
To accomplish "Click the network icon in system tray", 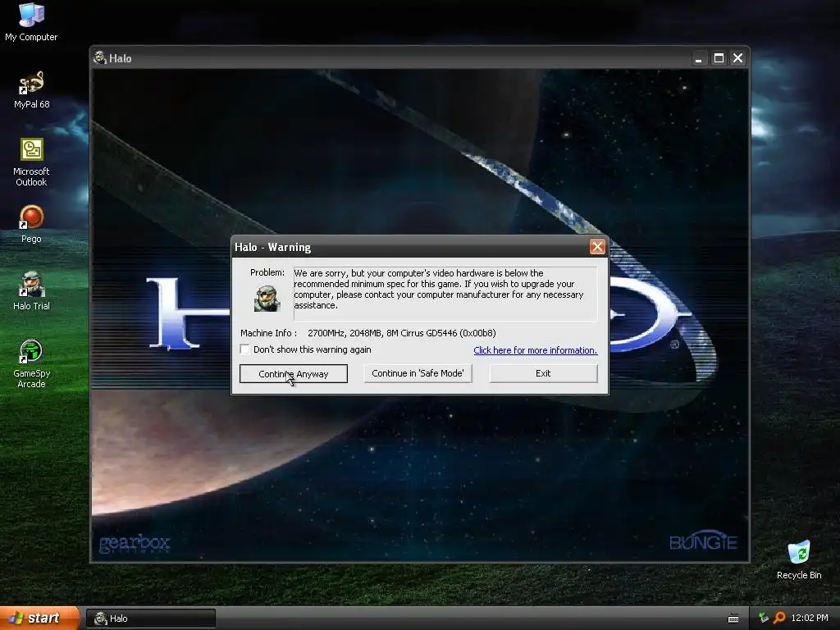I will (x=764, y=618).
